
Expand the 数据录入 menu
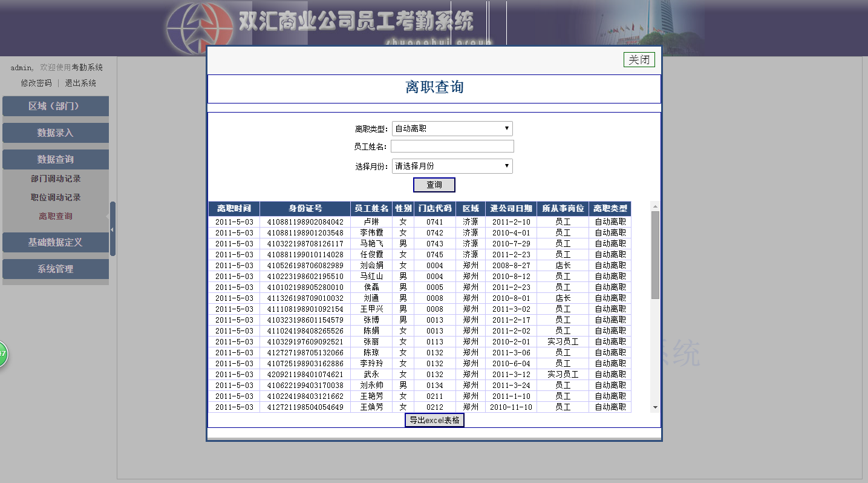pos(56,133)
